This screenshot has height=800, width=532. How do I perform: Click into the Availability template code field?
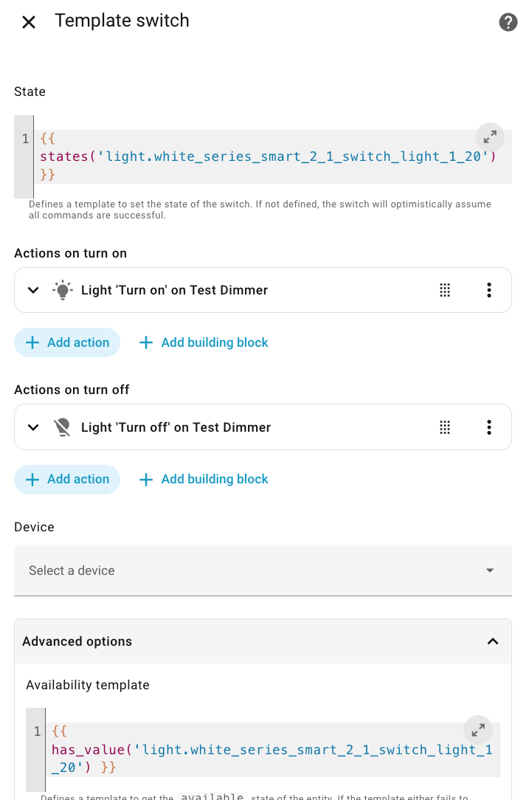(266, 751)
